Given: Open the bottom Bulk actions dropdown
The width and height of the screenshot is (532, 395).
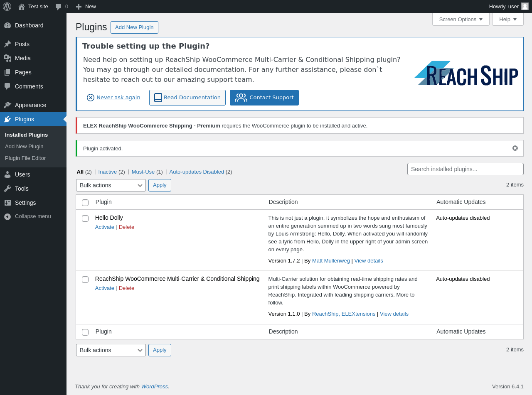Looking at the screenshot, I should (111, 350).
